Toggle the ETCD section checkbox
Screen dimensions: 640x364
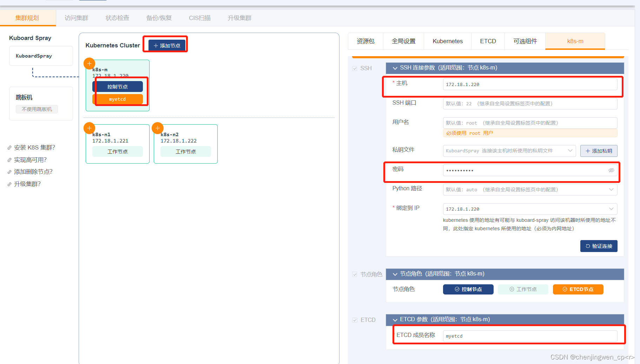[x=355, y=320]
